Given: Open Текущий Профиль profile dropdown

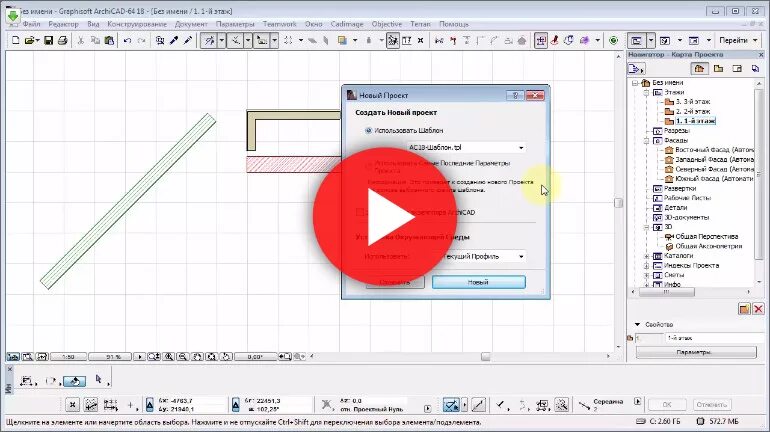Looking at the screenshot, I should coord(483,256).
